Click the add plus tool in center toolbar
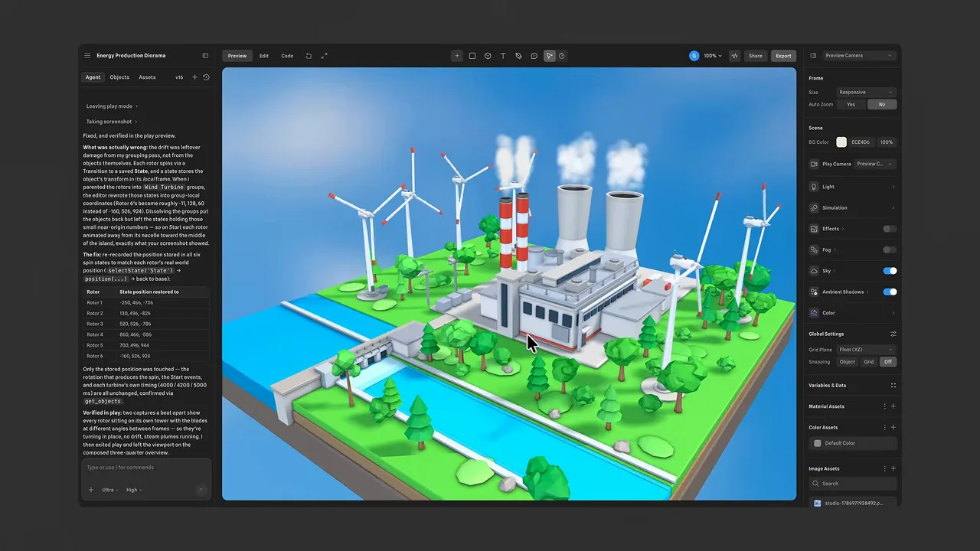The width and height of the screenshot is (980, 551). point(457,56)
